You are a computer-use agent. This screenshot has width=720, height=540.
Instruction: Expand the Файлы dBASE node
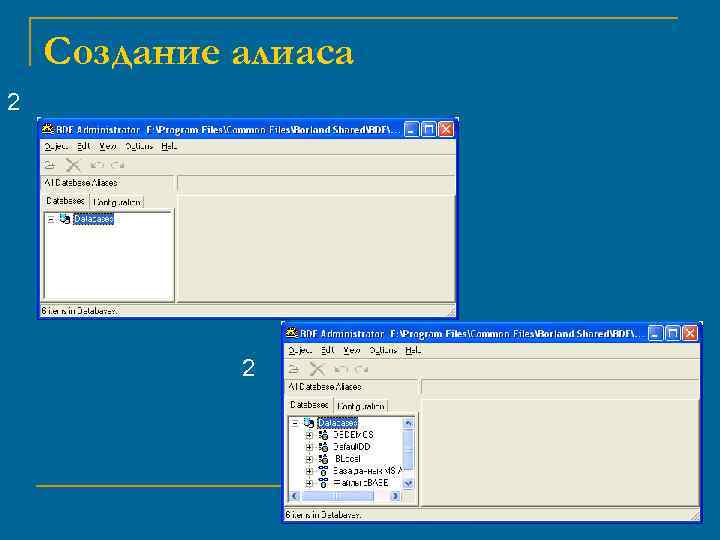tap(309, 483)
